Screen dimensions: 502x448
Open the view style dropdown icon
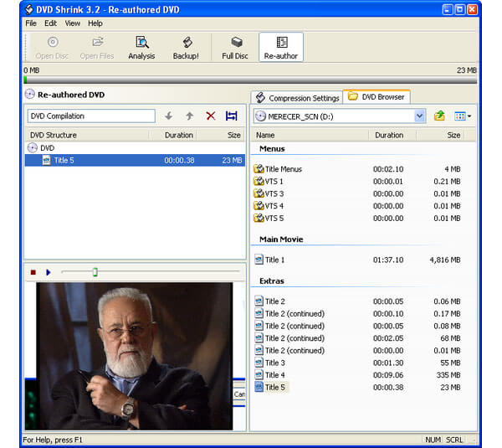point(463,116)
